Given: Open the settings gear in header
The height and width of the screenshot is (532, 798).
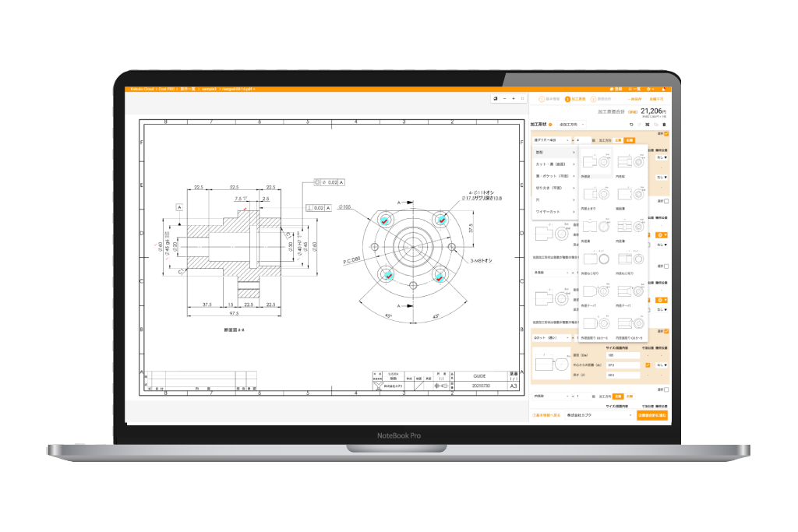Looking at the screenshot, I should (x=648, y=89).
